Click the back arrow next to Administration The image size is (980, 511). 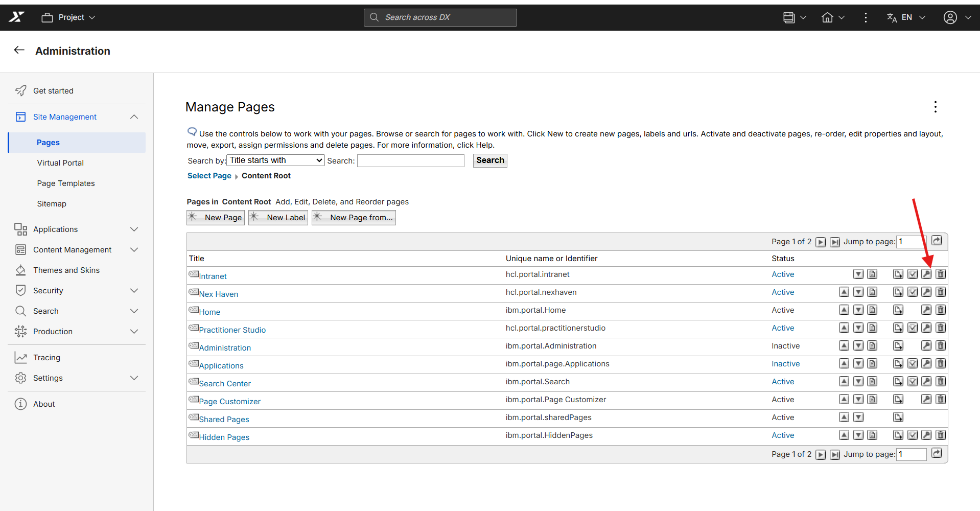19,50
